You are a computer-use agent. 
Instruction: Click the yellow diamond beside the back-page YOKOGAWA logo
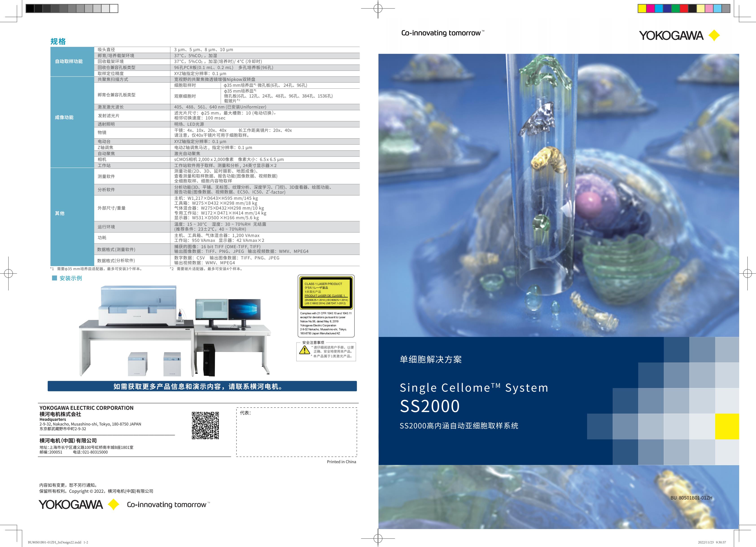(114, 504)
